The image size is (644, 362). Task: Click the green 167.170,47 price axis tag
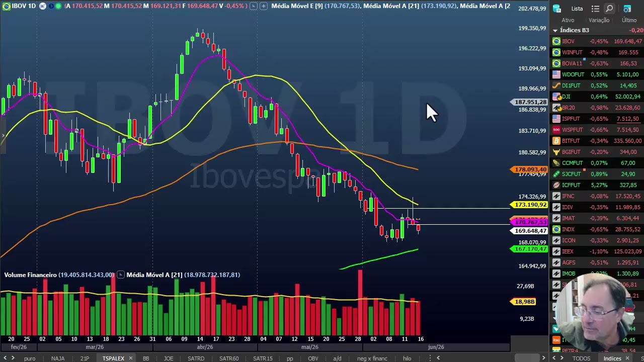[530, 249]
